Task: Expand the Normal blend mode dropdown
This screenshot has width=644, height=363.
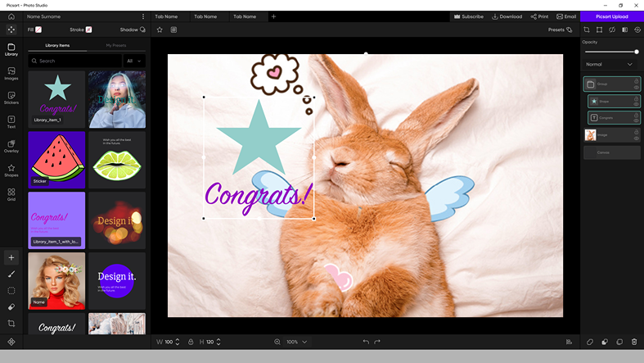Action: (610, 64)
